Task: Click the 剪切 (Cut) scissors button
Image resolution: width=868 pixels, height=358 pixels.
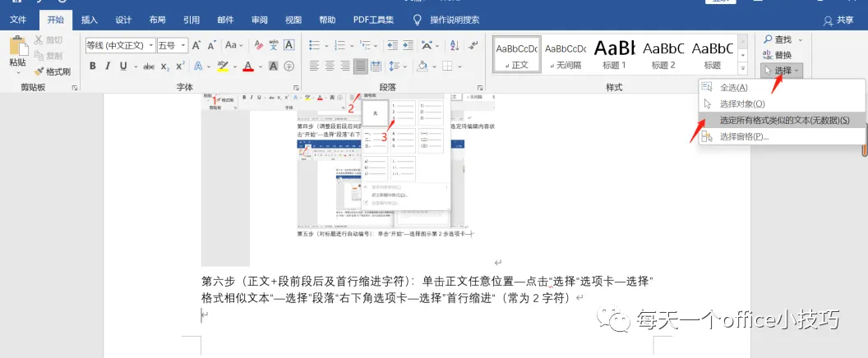Action: [48, 40]
